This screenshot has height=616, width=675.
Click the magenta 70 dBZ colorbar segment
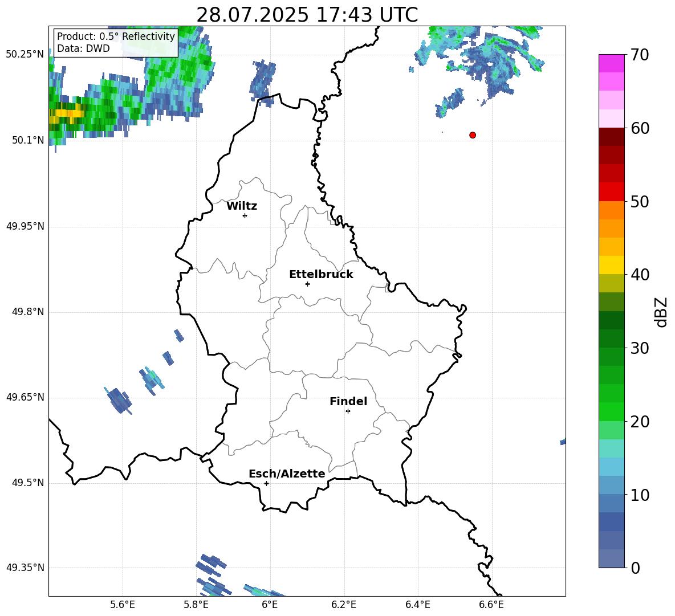click(611, 63)
